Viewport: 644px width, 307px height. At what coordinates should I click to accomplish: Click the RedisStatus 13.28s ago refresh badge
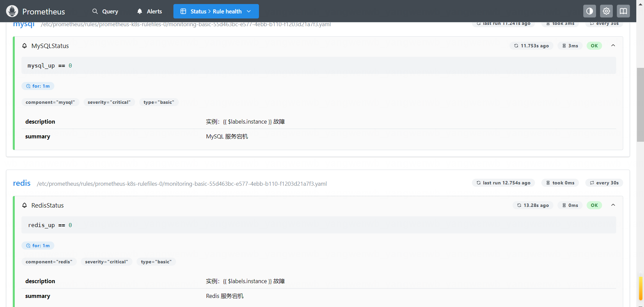[533, 205]
